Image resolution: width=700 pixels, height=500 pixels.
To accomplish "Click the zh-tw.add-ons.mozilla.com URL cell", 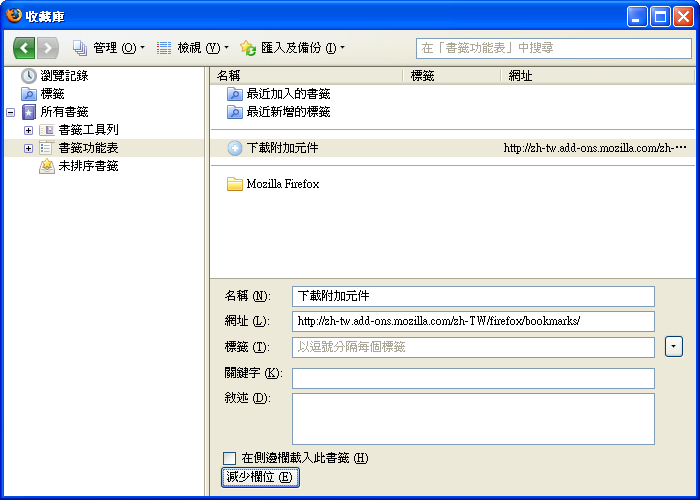I will pyautogui.click(x=595, y=148).
